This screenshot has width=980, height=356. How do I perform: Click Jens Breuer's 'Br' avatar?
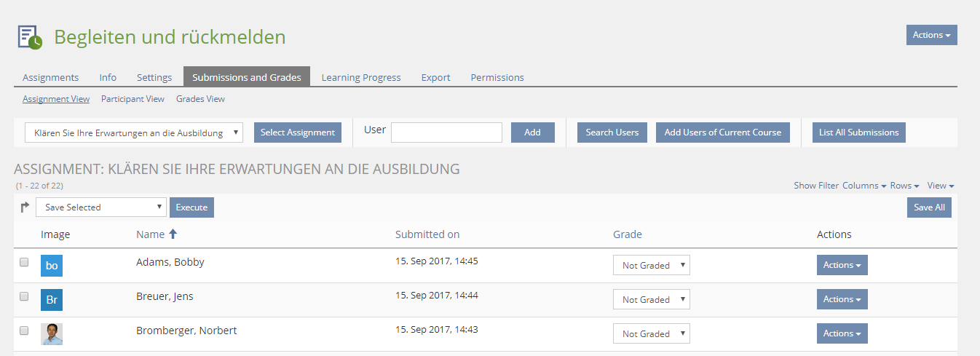[52, 300]
